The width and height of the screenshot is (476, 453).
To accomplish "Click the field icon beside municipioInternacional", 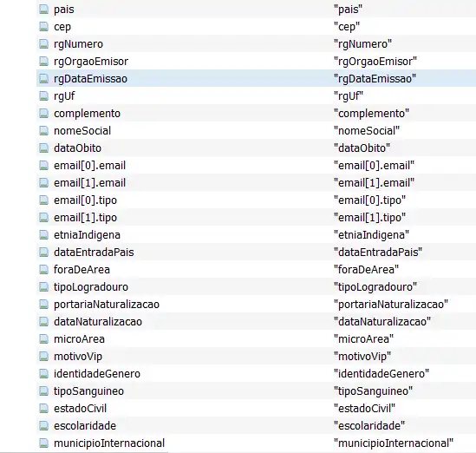I will point(43,443).
